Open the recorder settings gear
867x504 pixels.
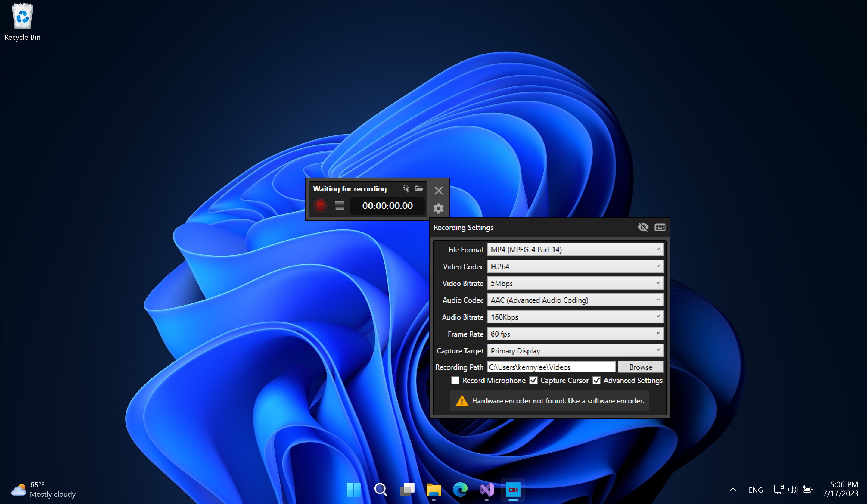(x=438, y=208)
